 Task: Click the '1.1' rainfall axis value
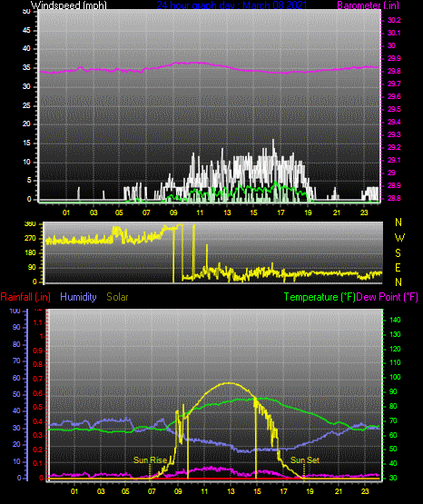pos(38,322)
